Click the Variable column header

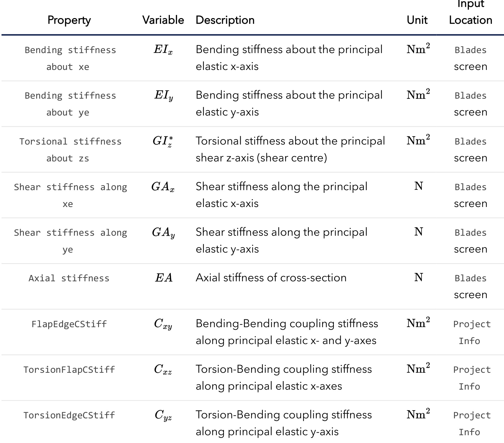point(163,20)
